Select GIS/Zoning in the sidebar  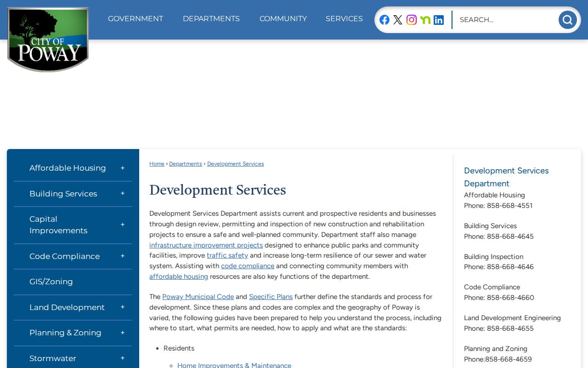click(51, 282)
